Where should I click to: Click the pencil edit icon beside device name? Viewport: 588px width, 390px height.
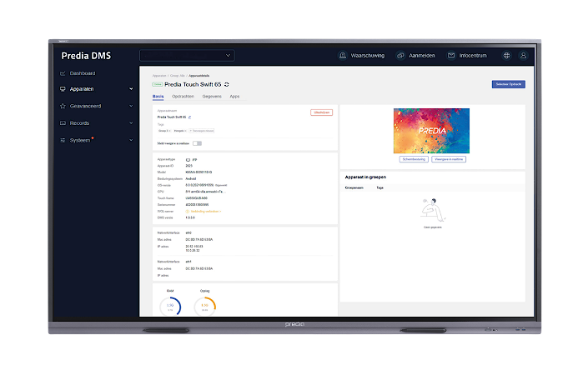tap(190, 117)
